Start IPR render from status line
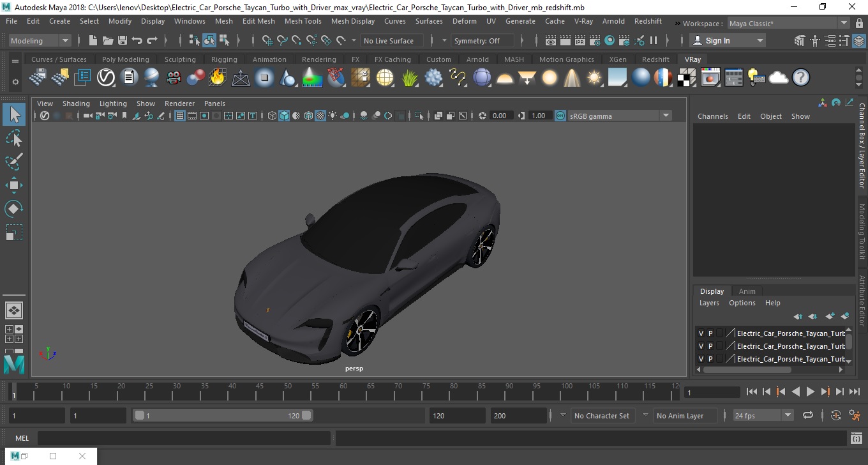 580,40
